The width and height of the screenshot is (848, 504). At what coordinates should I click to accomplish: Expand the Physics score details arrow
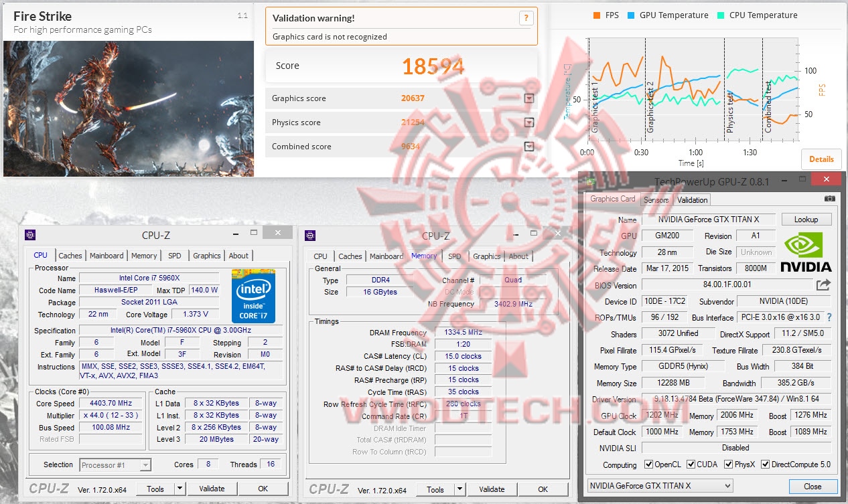click(x=529, y=122)
